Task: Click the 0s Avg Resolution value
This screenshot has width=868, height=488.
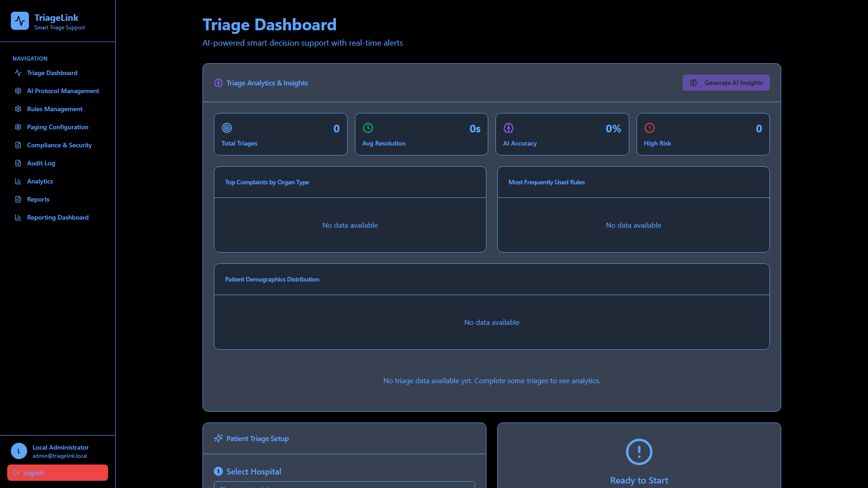Action: 475,129
